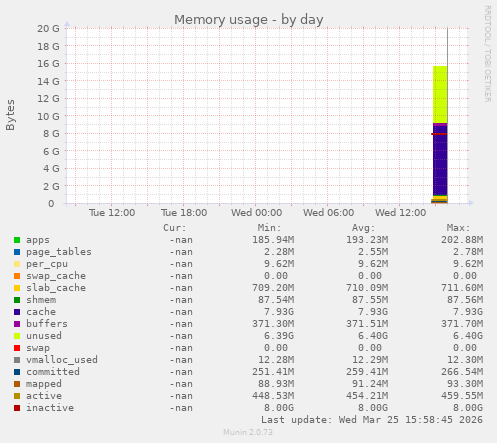Click the apps max value 202.88M
The height and width of the screenshot is (443, 497).
462,240
